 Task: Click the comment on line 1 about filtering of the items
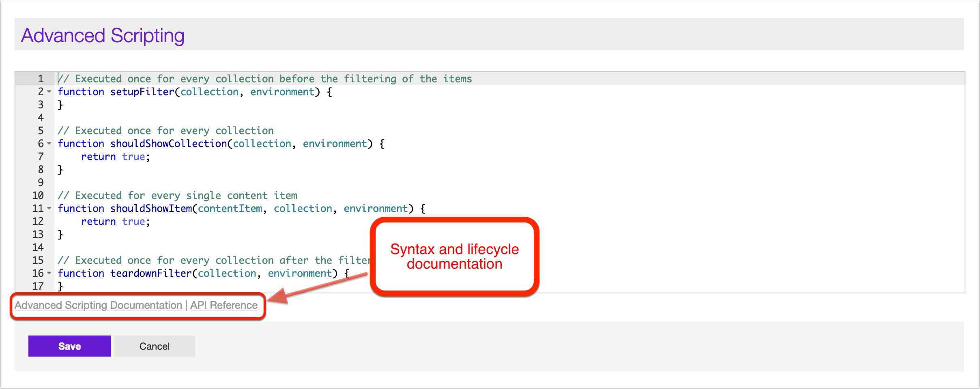click(x=265, y=79)
